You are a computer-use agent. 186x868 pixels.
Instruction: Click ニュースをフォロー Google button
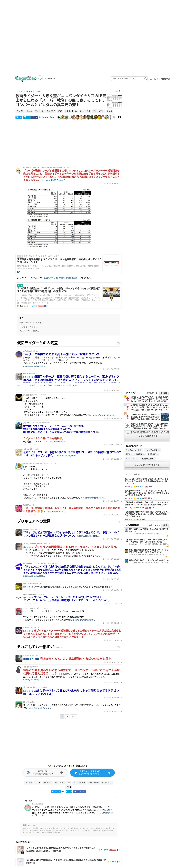(45, 772)
